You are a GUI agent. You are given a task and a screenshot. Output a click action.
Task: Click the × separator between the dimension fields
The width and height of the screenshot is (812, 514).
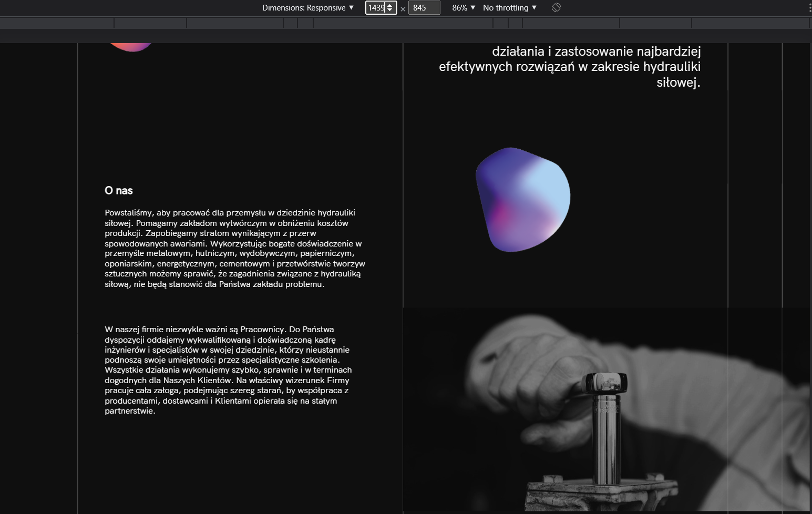click(x=403, y=8)
